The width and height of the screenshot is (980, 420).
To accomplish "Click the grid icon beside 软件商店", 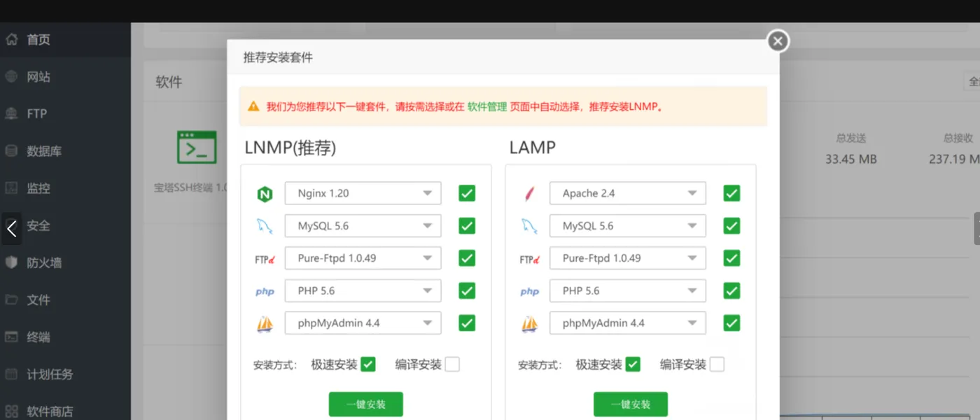I will pos(11,411).
